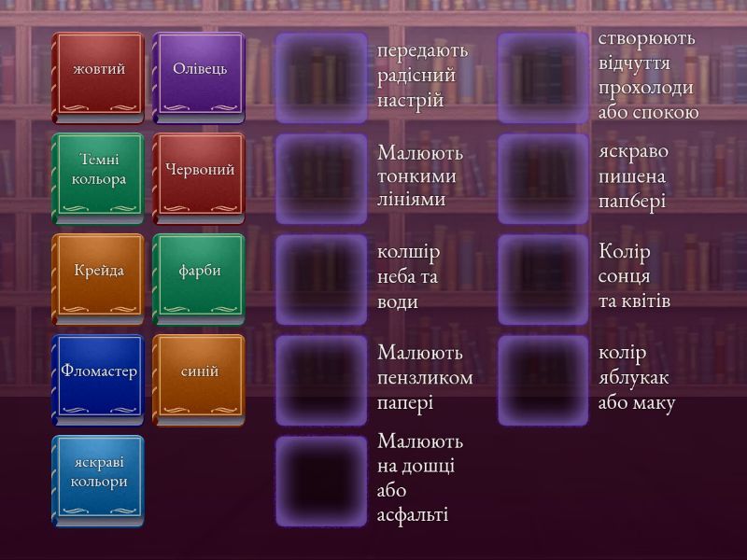Click the definition text 'Колір сонця та квітів'
Screen dimensions: 747x560
click(634, 276)
